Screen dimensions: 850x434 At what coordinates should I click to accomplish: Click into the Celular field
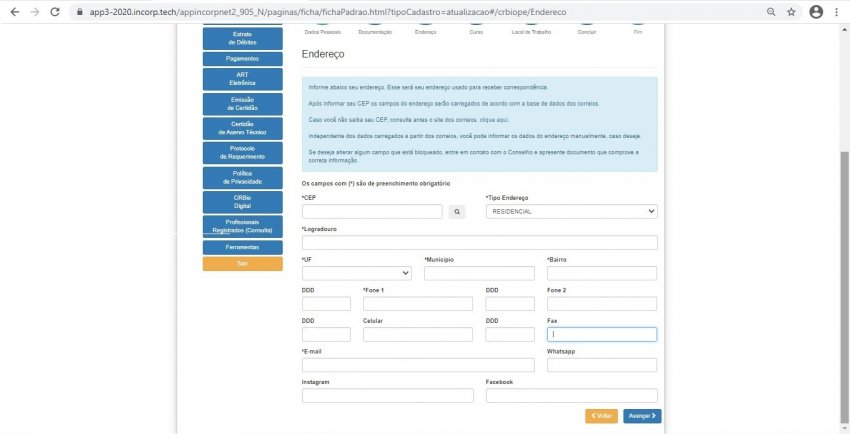point(418,334)
